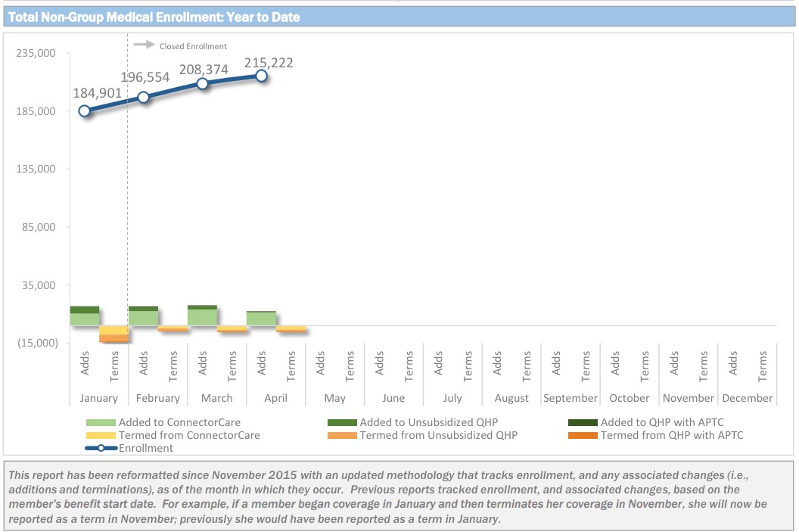Click the Termed from QHP with APTC swatch
The image size is (799, 532).
583,435
